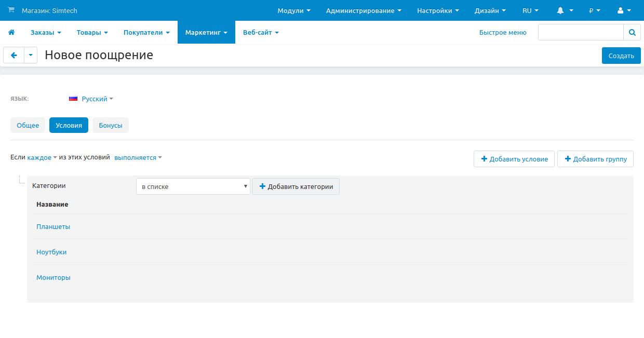The height and width of the screenshot is (338, 644).
Task: Click Добавить группу button
Action: pyautogui.click(x=595, y=159)
